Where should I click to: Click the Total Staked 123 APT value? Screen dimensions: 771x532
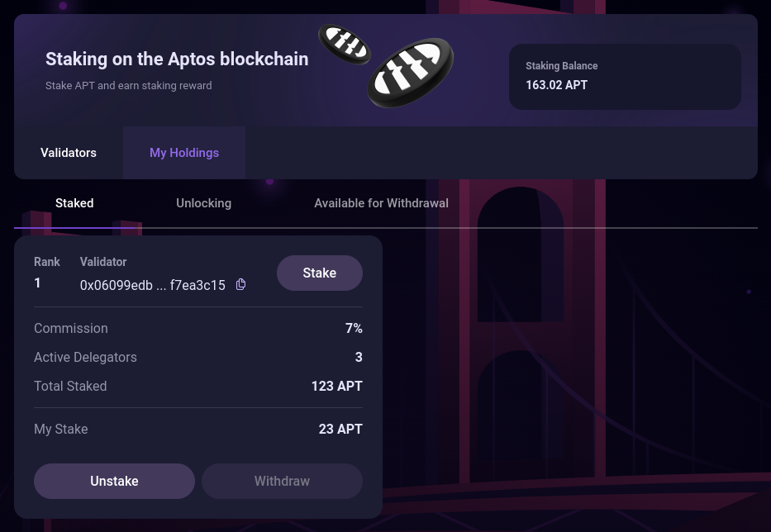[x=336, y=387]
